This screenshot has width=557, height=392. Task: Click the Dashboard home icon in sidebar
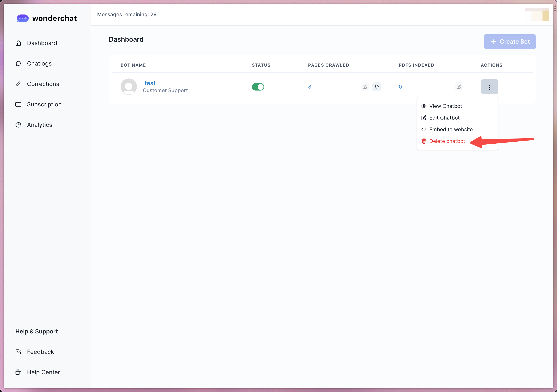tap(18, 43)
